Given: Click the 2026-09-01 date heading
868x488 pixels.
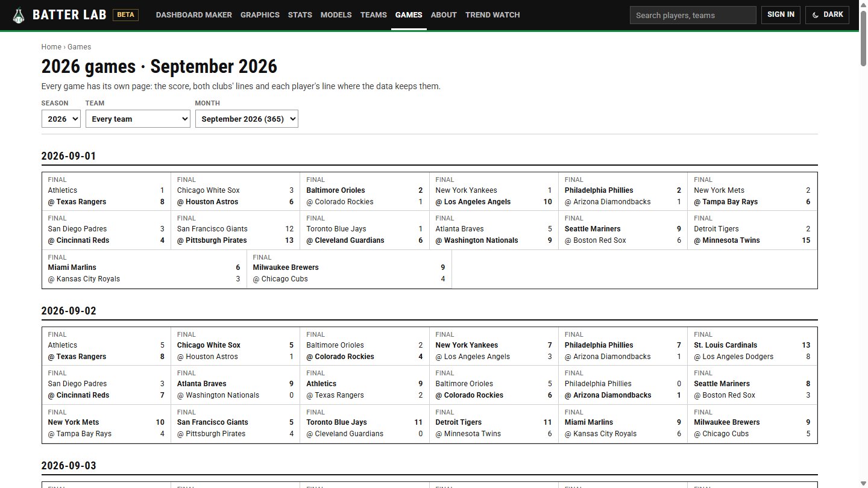Looking at the screenshot, I should [69, 157].
